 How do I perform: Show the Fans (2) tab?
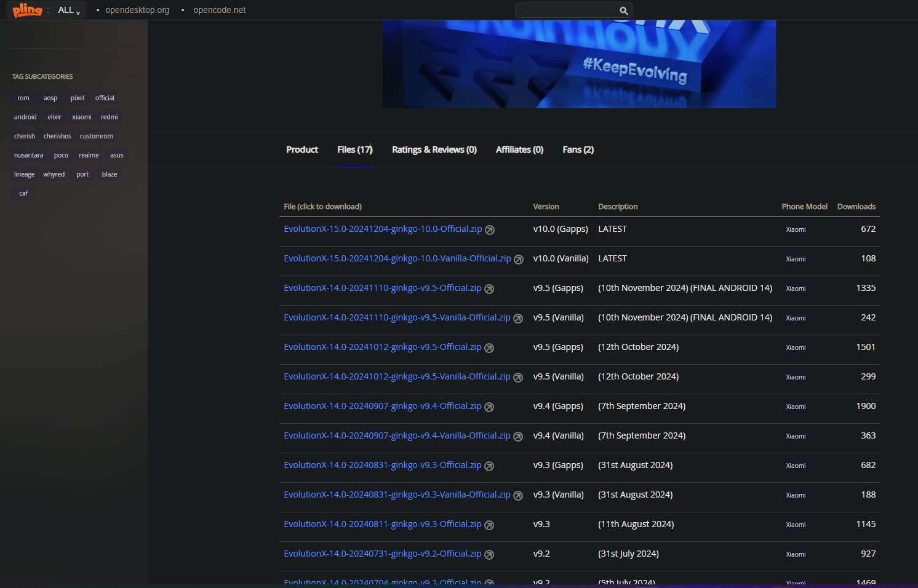click(578, 149)
